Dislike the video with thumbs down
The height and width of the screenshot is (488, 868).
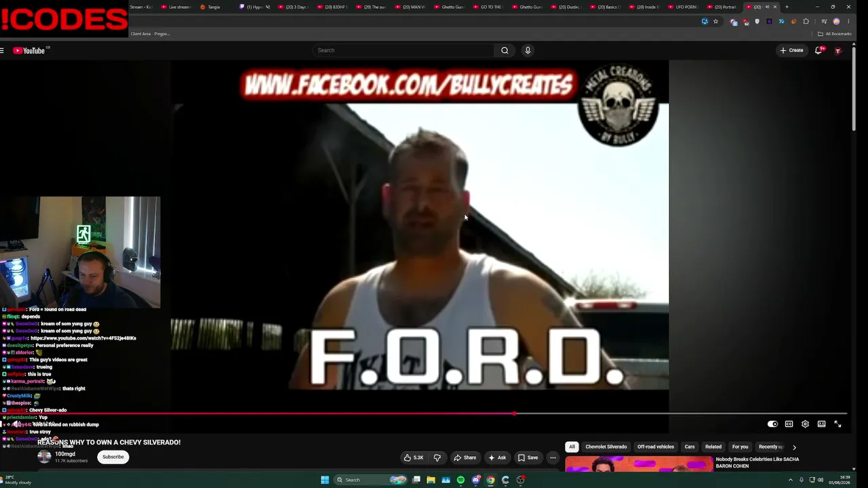pos(437,457)
